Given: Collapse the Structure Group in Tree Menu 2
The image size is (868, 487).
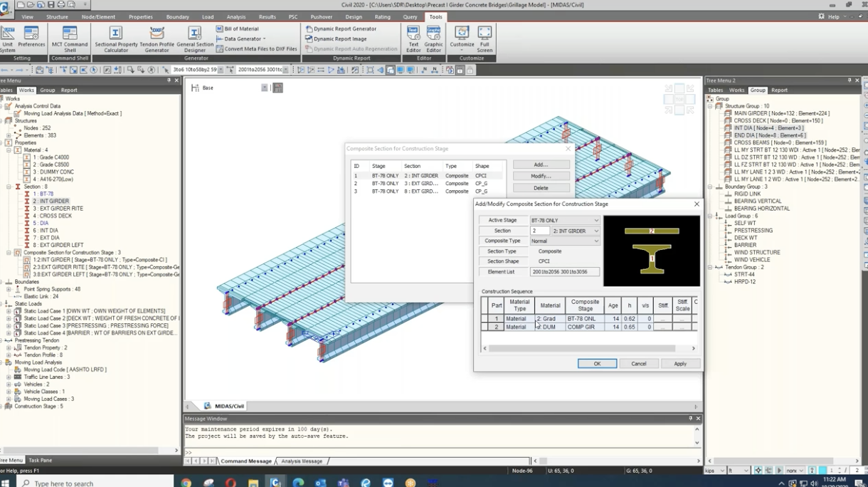Looking at the screenshot, I should pyautogui.click(x=710, y=106).
